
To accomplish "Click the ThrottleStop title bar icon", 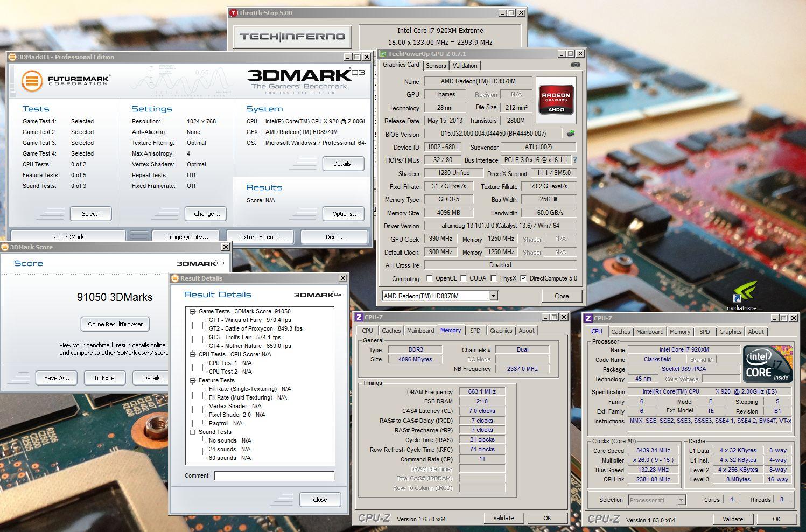I will tap(234, 13).
